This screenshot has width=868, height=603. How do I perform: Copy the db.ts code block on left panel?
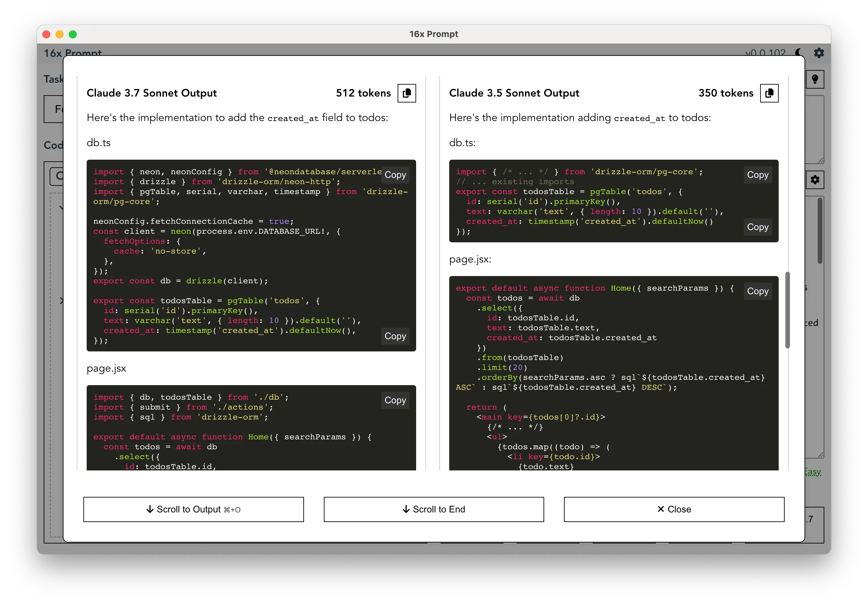coord(395,175)
